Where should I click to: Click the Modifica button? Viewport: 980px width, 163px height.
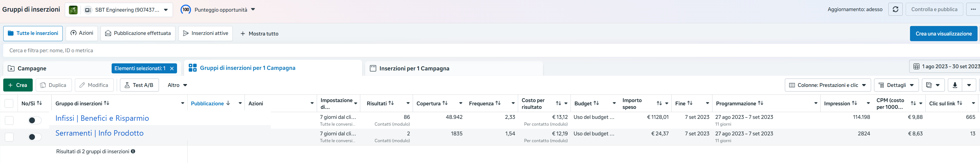pyautogui.click(x=94, y=85)
